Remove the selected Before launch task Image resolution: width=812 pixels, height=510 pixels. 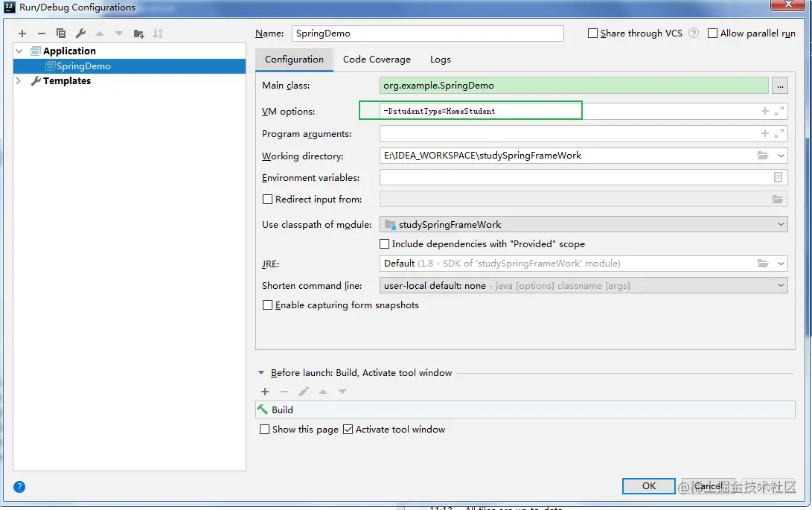[284, 392]
